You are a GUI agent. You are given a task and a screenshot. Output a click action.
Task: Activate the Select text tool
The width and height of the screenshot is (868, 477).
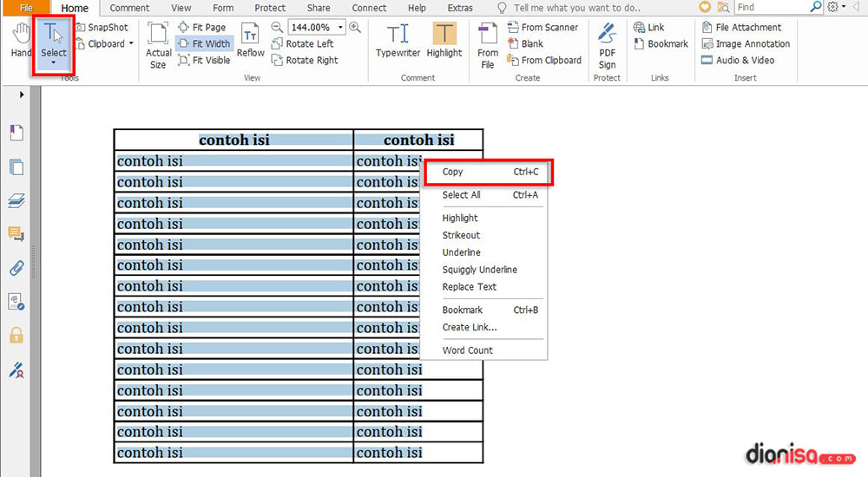53,44
